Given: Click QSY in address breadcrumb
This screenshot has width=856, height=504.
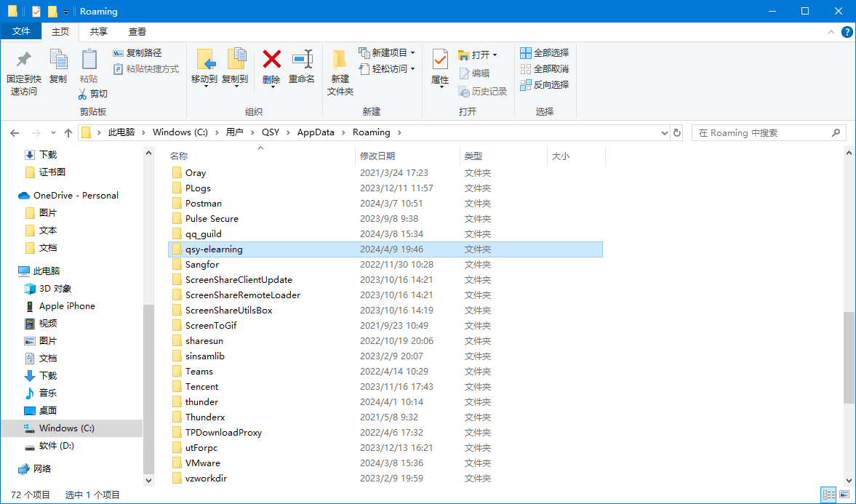Looking at the screenshot, I should (271, 132).
